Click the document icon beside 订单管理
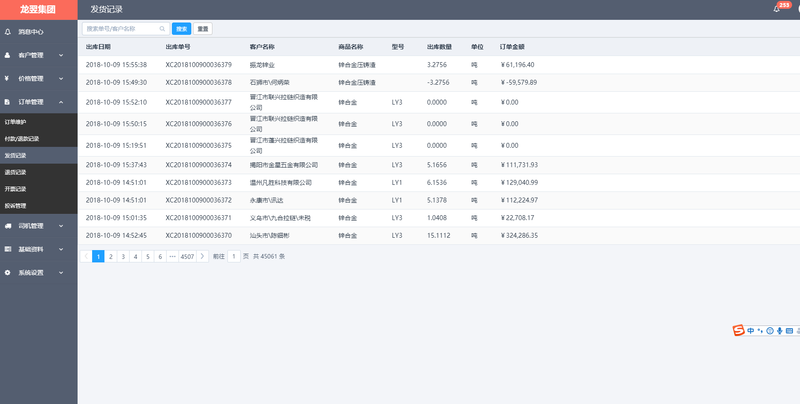 coord(8,102)
